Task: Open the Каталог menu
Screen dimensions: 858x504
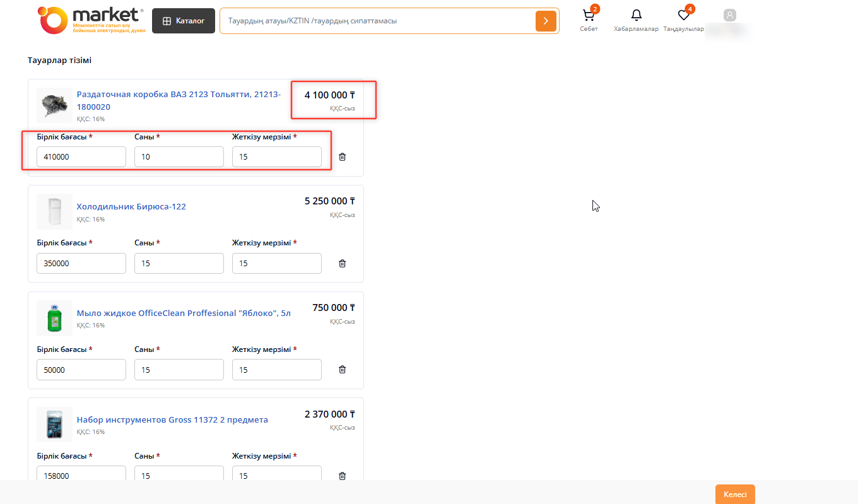Action: click(184, 21)
